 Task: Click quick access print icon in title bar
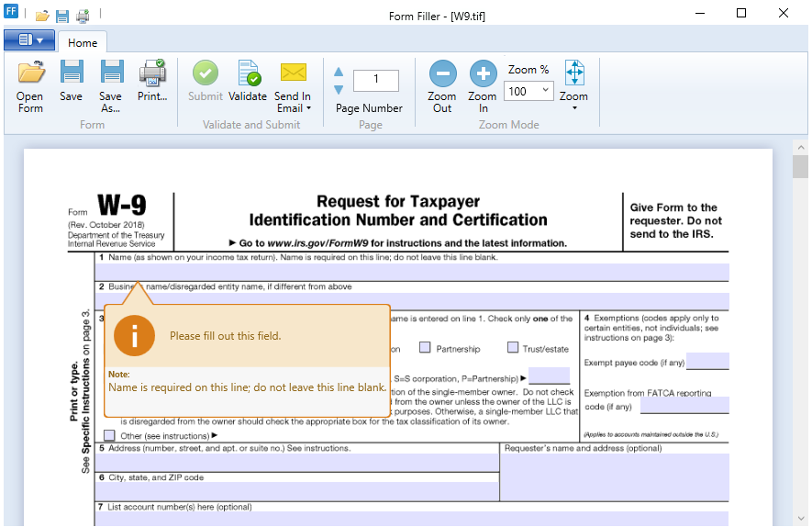(83, 16)
